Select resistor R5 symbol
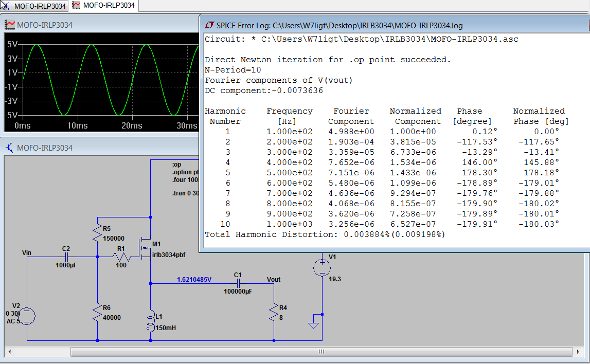Viewport: 590px width, 364px height. click(97, 233)
